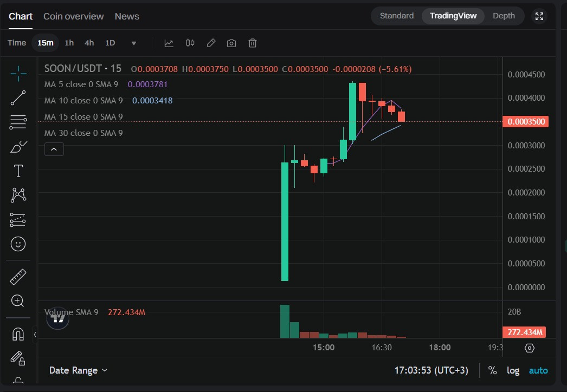Toggle auto scale mode
This screenshot has width=567, height=392.
(x=538, y=370)
